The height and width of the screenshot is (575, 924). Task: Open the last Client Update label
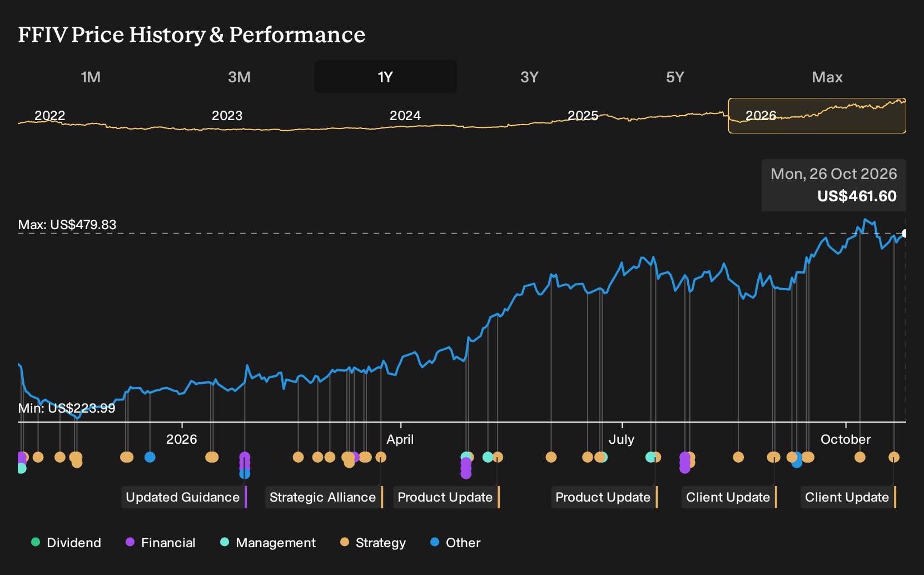pos(848,497)
